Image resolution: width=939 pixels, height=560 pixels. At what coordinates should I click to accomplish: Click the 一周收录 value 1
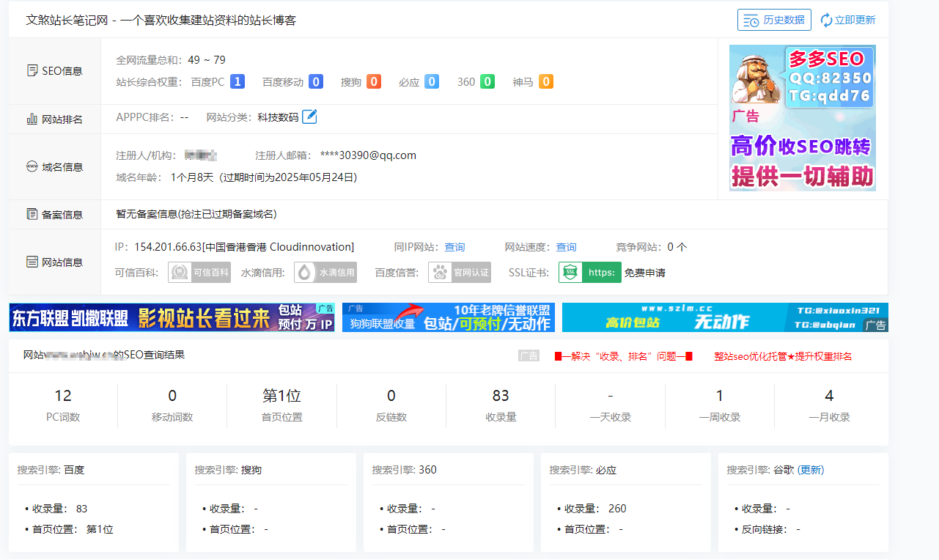[x=720, y=396]
